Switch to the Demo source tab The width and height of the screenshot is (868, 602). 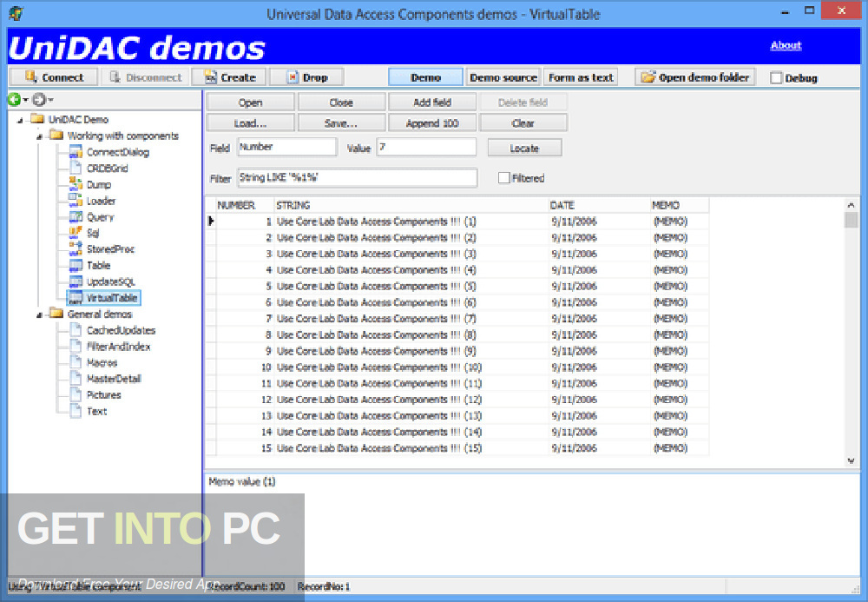(503, 77)
